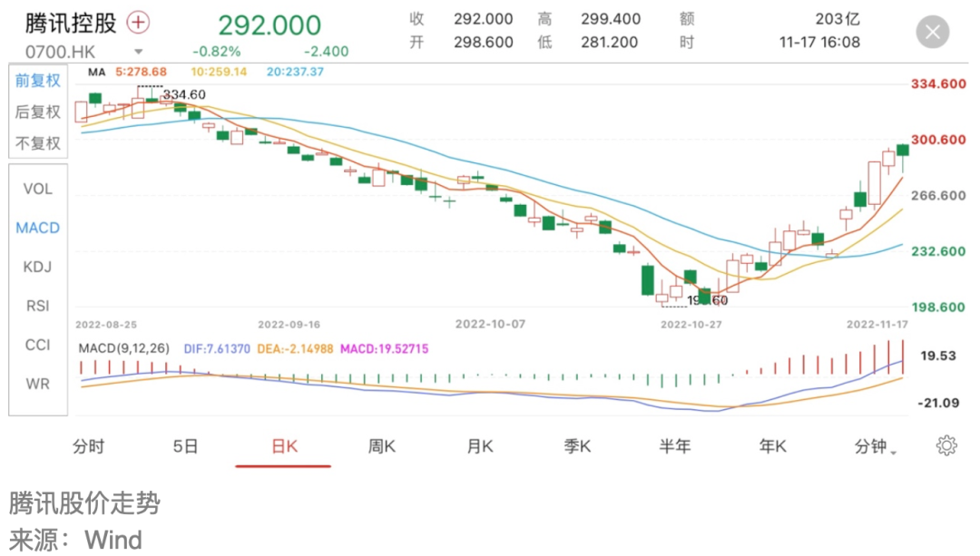Click the 2022-11-17 date axis label
This screenshot has height=556, width=980.
(x=877, y=325)
